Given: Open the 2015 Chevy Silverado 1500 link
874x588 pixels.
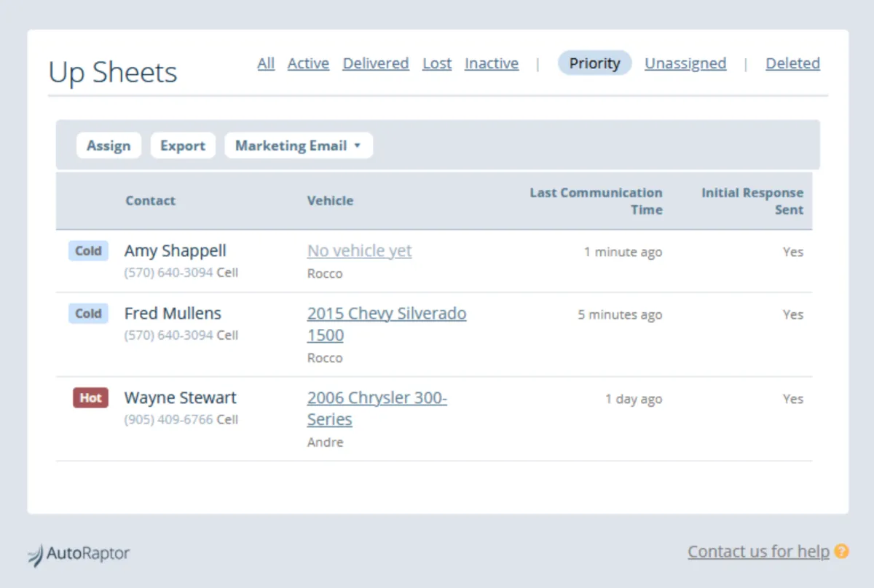Looking at the screenshot, I should [386, 314].
